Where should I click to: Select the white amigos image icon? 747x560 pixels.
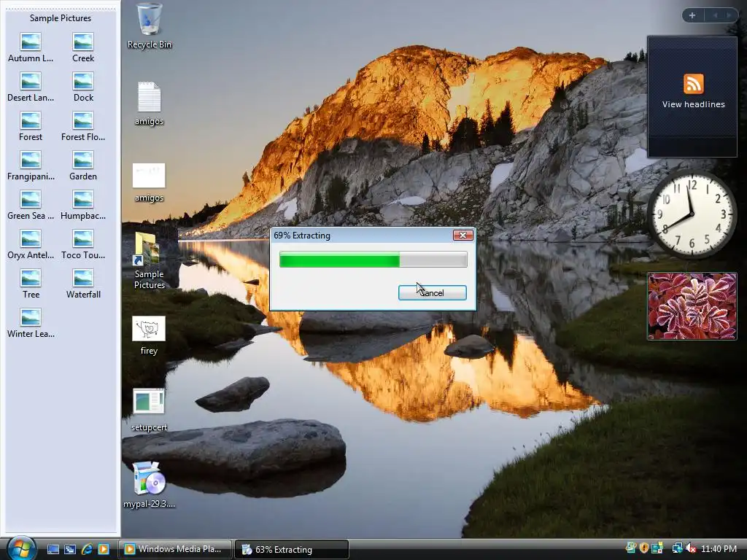click(x=149, y=182)
